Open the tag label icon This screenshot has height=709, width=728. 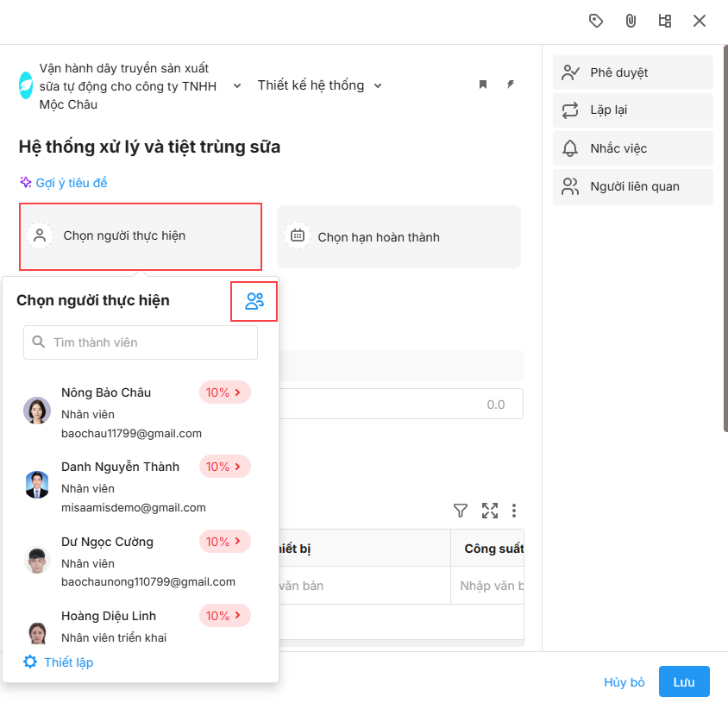(596, 21)
